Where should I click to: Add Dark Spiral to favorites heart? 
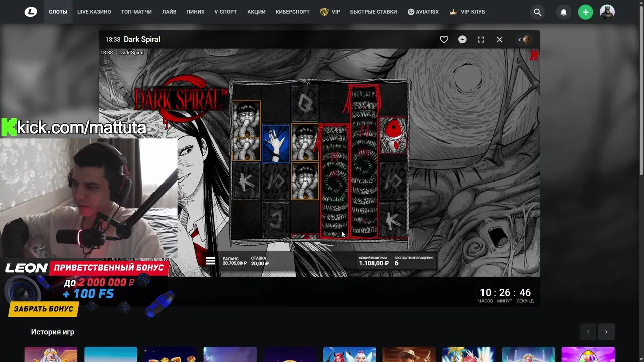pyautogui.click(x=444, y=39)
